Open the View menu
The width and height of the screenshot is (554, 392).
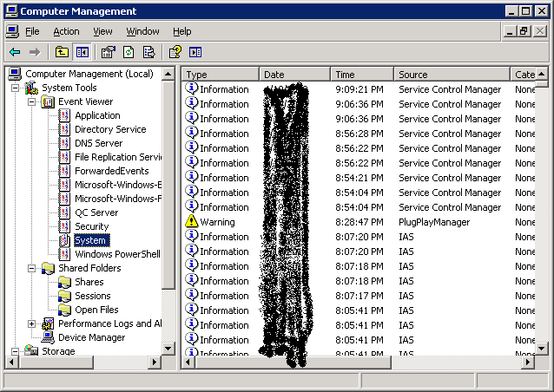[x=103, y=31]
